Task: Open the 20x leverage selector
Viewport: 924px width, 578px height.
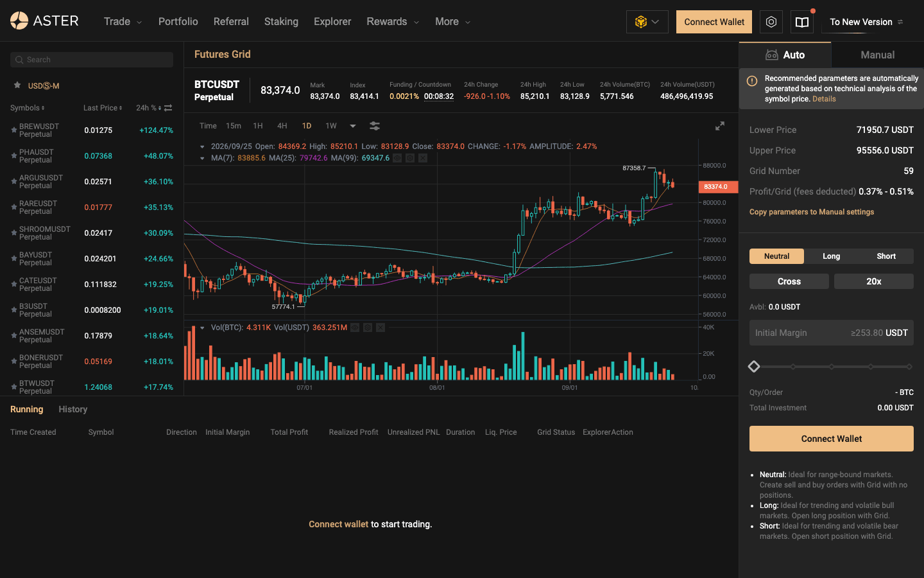Action: coord(874,281)
